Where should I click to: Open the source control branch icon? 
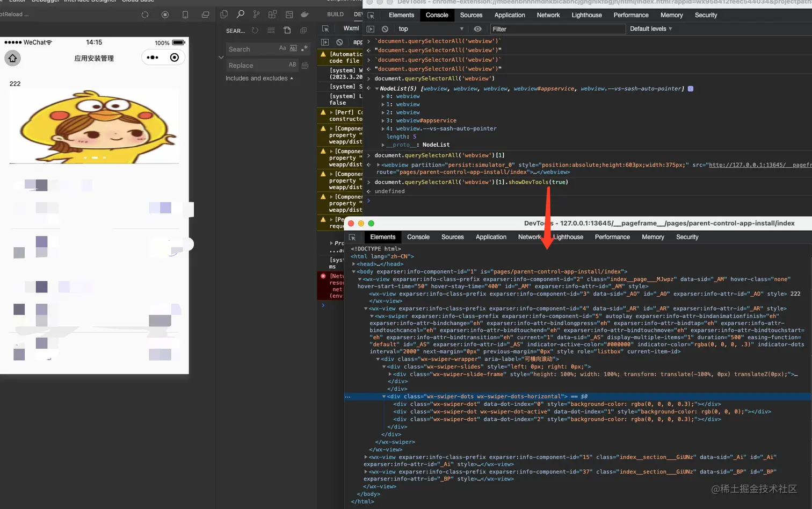256,15
